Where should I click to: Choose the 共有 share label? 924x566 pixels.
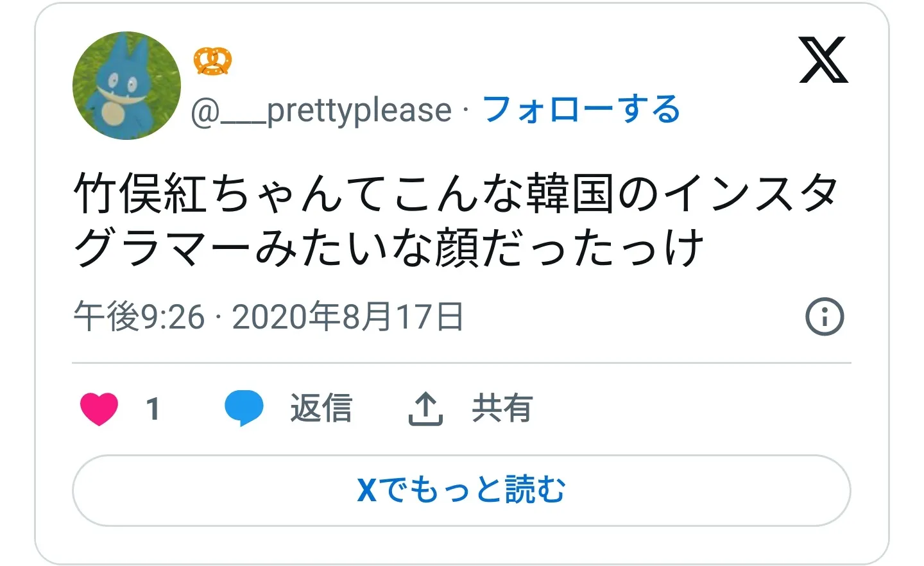tap(502, 408)
